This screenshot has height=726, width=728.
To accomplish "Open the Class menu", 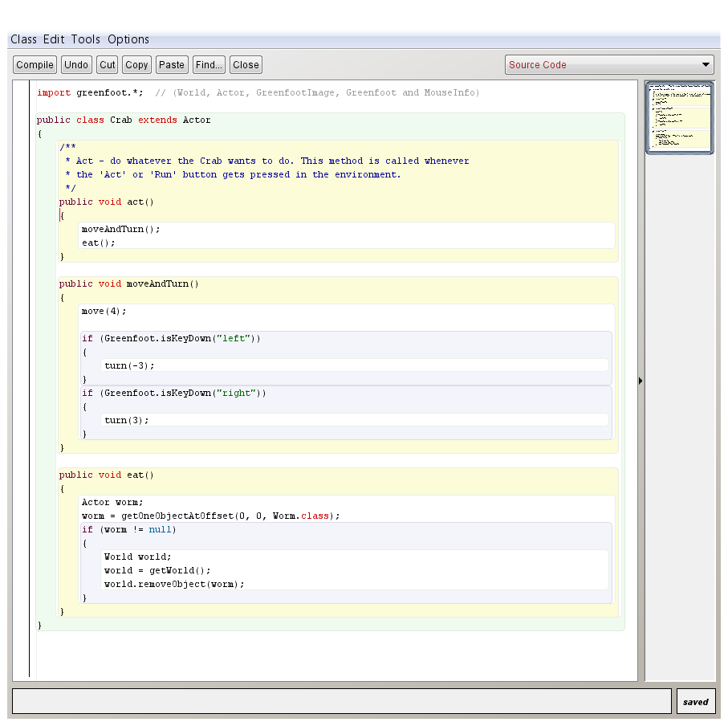I will [23, 39].
